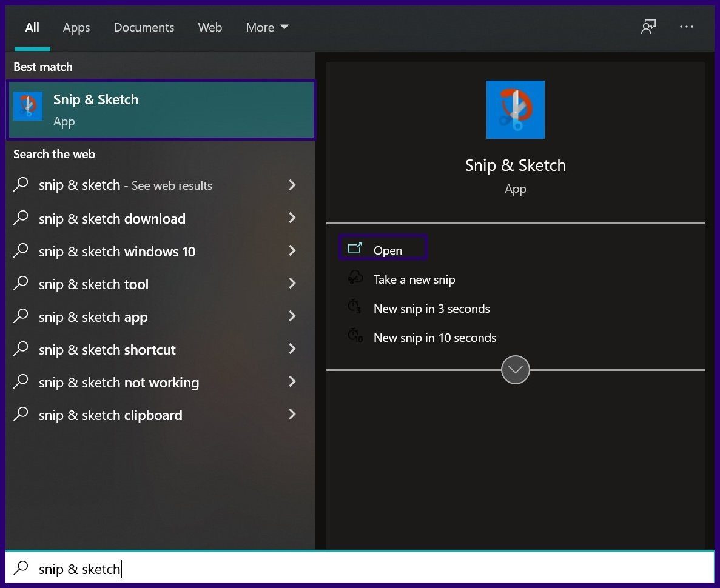Image resolution: width=720 pixels, height=588 pixels.
Task: Choose New snip in 3 seconds
Action: 432,309
